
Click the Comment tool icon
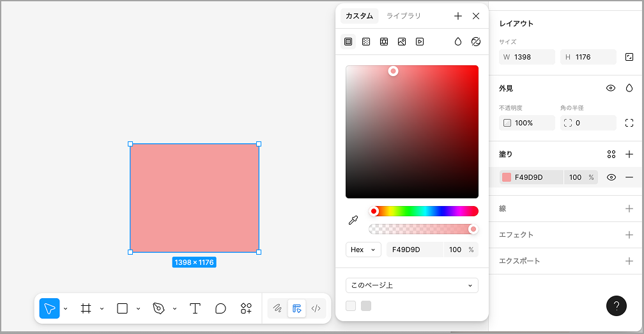[x=220, y=308]
